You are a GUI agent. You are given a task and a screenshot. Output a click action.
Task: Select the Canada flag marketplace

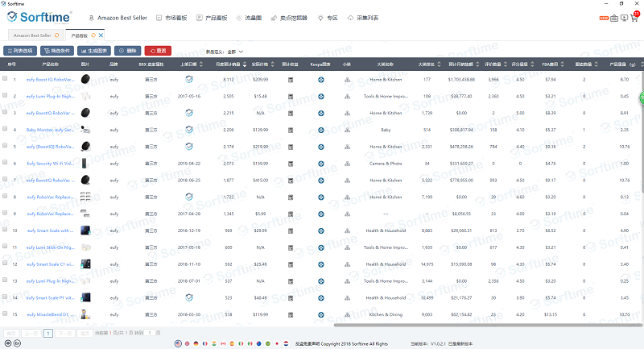223,343
